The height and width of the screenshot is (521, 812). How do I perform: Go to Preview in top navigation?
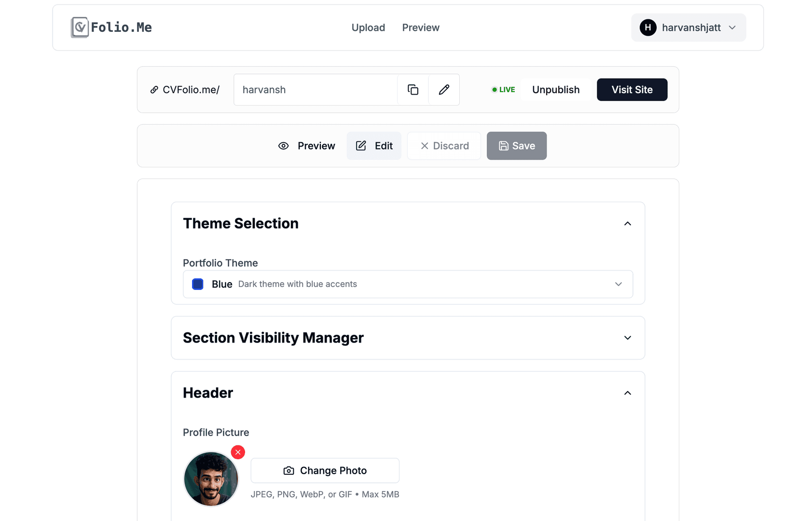coord(421,27)
